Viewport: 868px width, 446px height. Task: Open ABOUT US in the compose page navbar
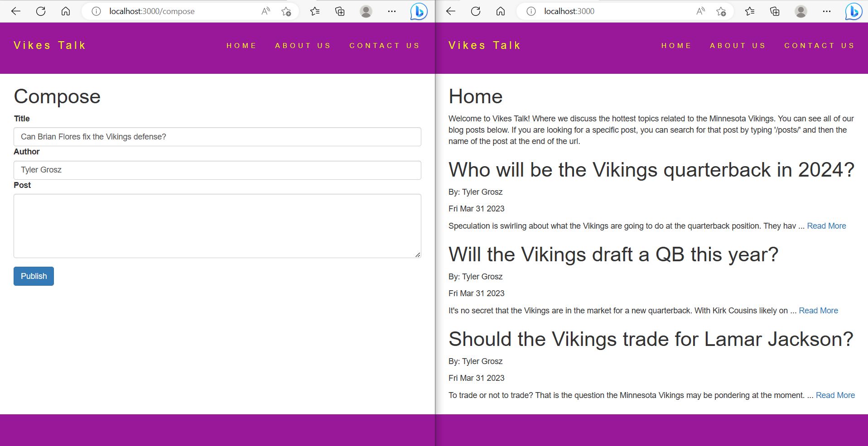(x=303, y=46)
